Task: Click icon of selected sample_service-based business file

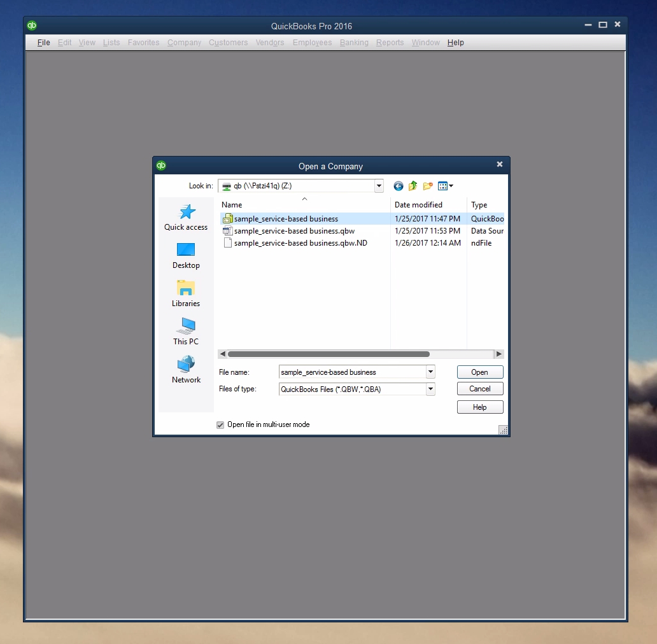Action: click(227, 218)
